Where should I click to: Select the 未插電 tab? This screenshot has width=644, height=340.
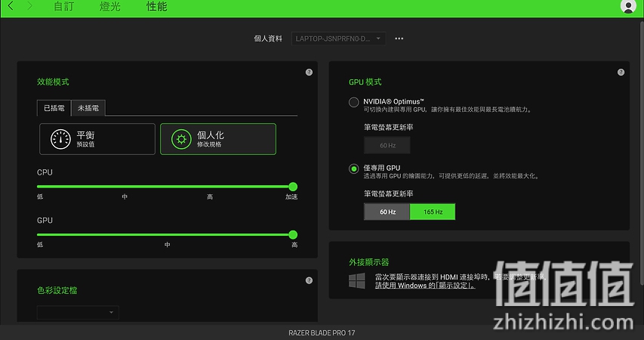click(88, 108)
